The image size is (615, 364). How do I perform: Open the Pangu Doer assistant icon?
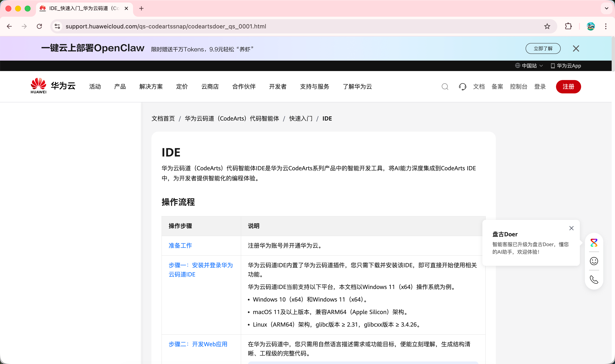pyautogui.click(x=594, y=243)
